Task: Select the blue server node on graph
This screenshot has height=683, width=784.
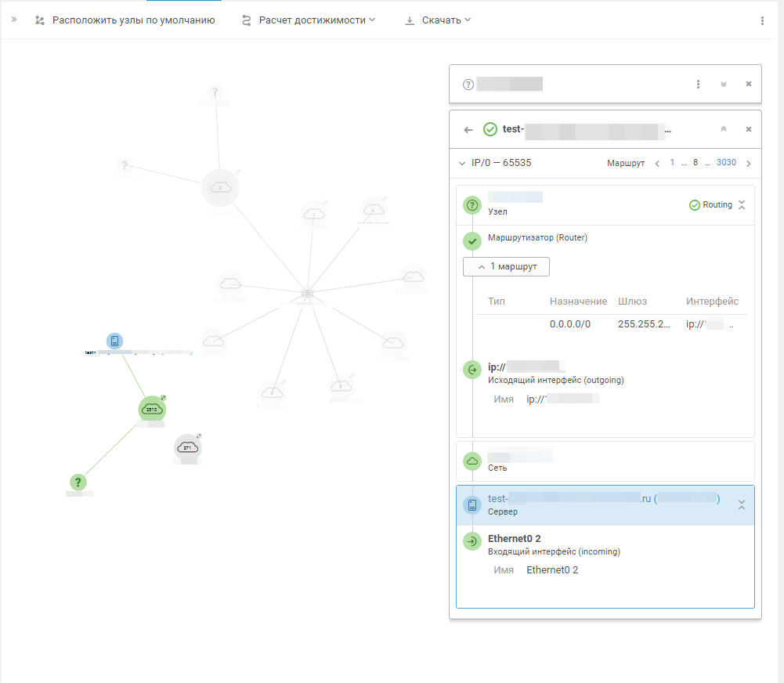Action: [114, 341]
